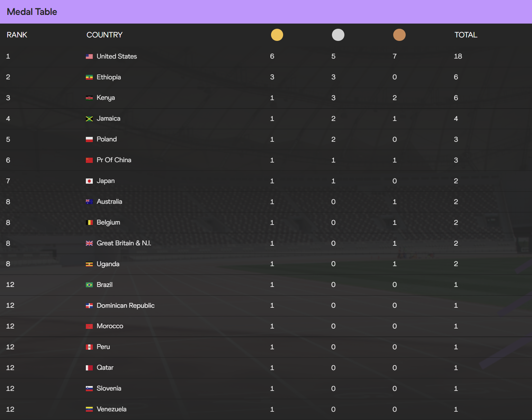Click the bronze medal column icon
532x420 pixels.
[399, 35]
